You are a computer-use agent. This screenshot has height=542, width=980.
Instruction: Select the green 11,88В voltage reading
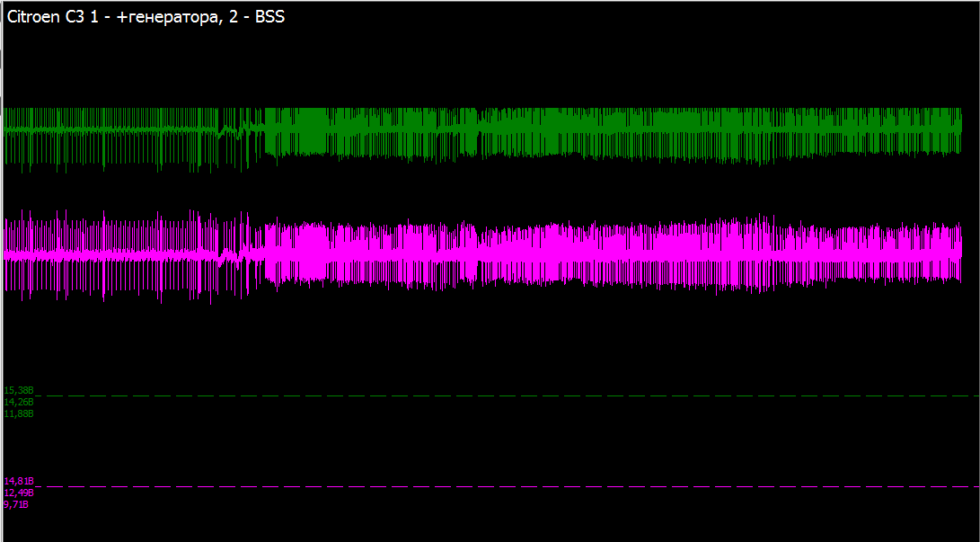pos(19,413)
